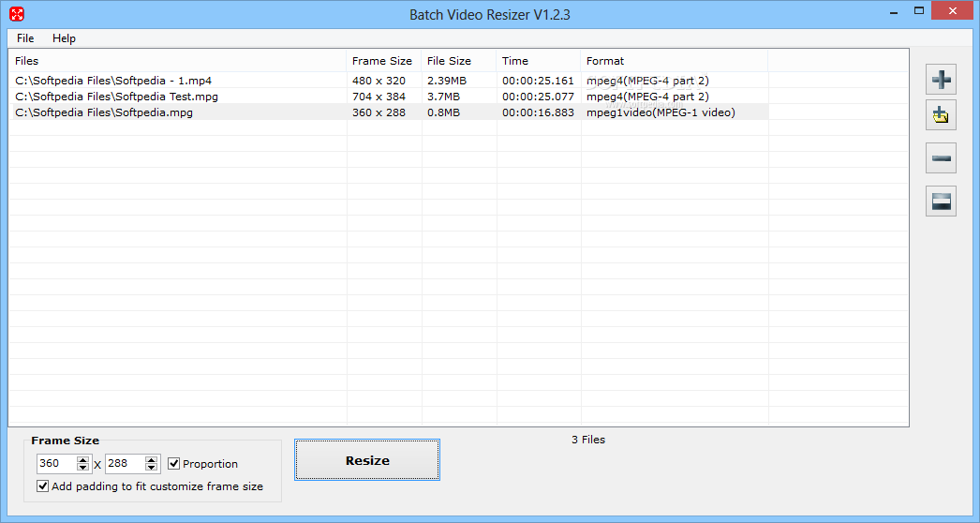
Task: Click the Add file plus icon
Action: [941, 80]
